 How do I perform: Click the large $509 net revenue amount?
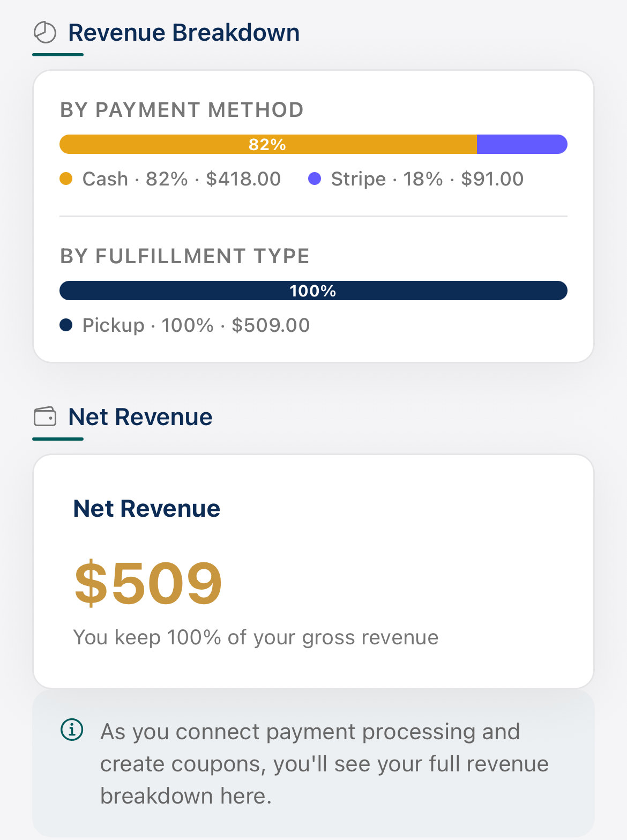pyautogui.click(x=148, y=582)
